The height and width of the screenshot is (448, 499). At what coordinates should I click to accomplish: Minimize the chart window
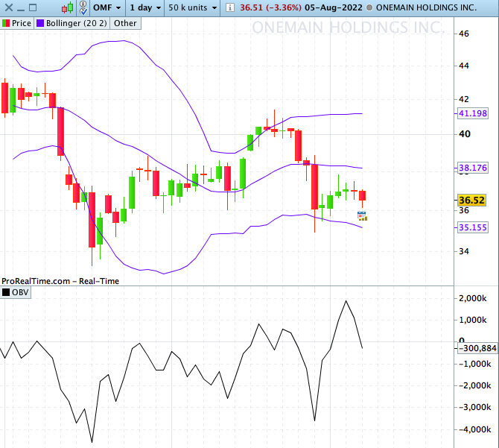point(21,10)
